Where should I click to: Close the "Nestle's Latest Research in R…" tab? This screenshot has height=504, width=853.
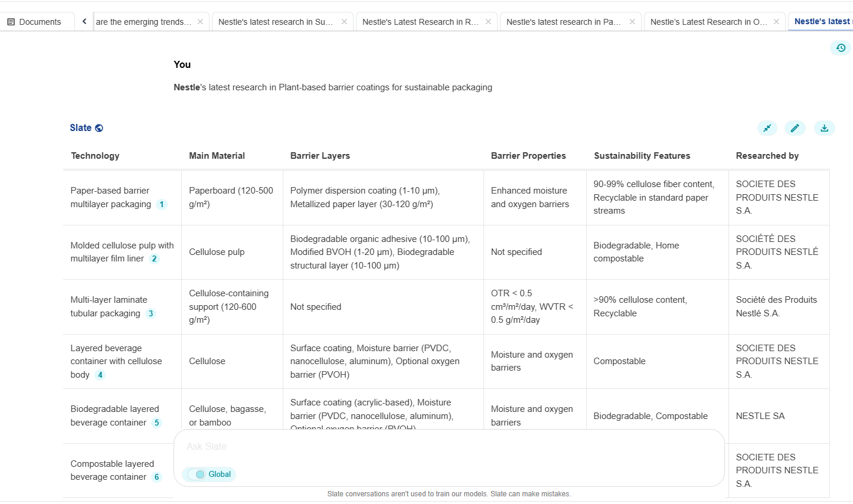[488, 22]
